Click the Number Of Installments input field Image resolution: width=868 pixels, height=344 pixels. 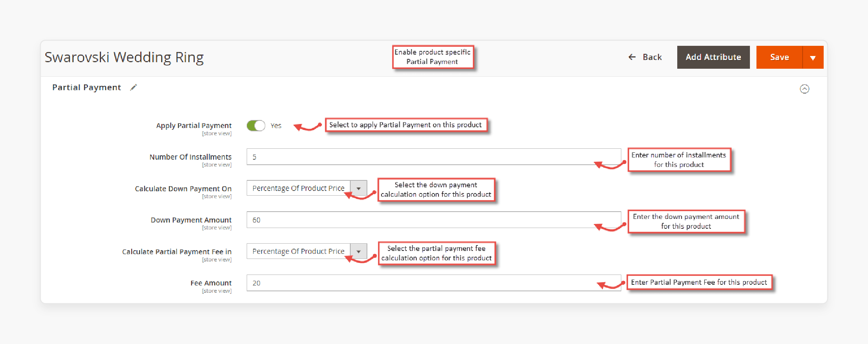433,157
